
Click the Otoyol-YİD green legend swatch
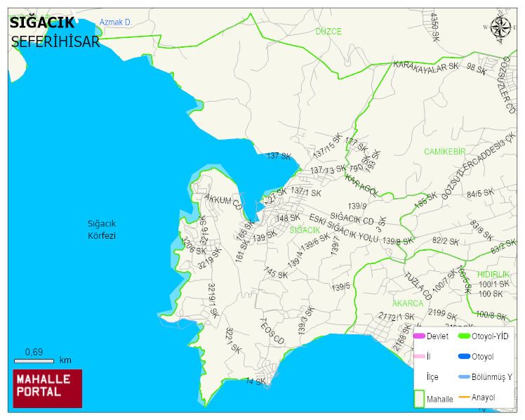pos(464,336)
